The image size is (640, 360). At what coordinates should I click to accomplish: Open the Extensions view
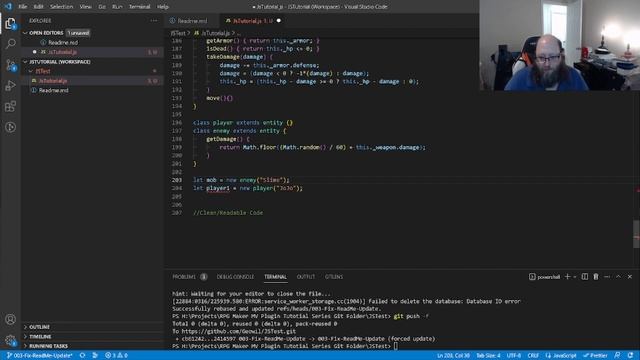click(10, 107)
